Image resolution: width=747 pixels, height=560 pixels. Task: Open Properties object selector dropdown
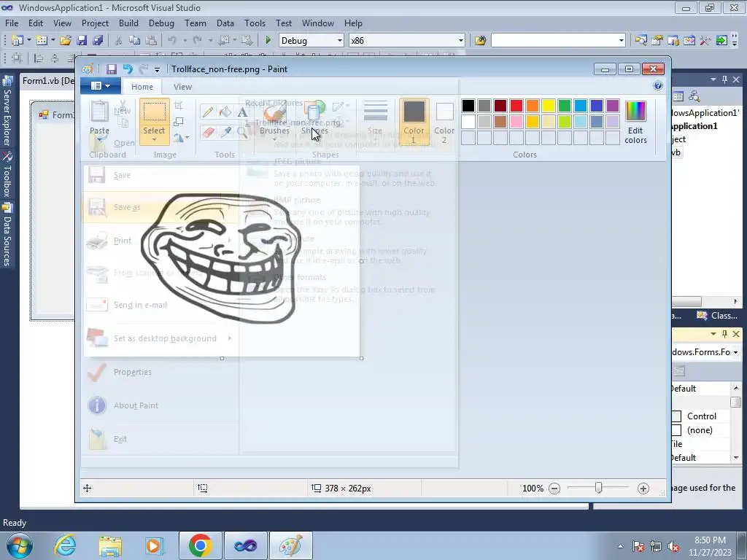click(x=735, y=352)
